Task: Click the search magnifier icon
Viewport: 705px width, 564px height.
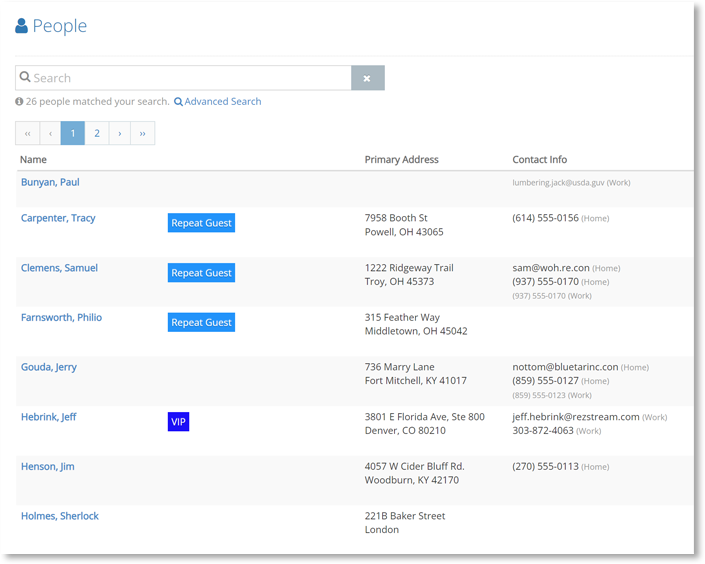Action: point(25,77)
